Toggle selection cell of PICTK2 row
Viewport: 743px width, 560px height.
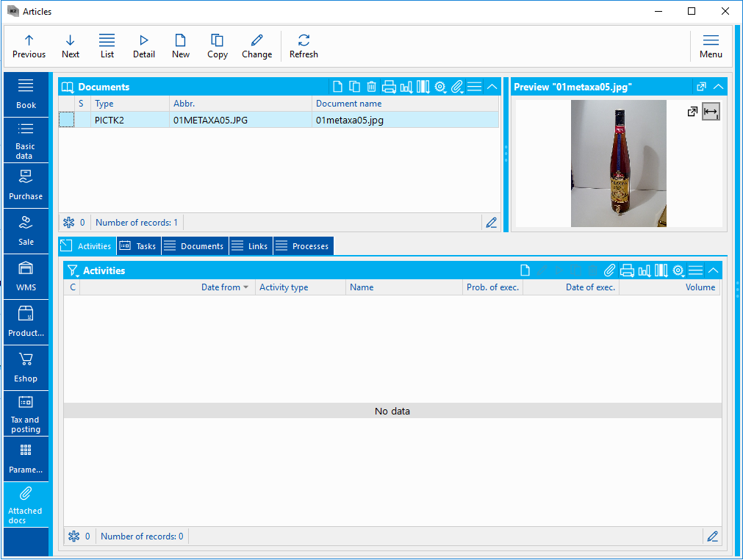coord(66,120)
